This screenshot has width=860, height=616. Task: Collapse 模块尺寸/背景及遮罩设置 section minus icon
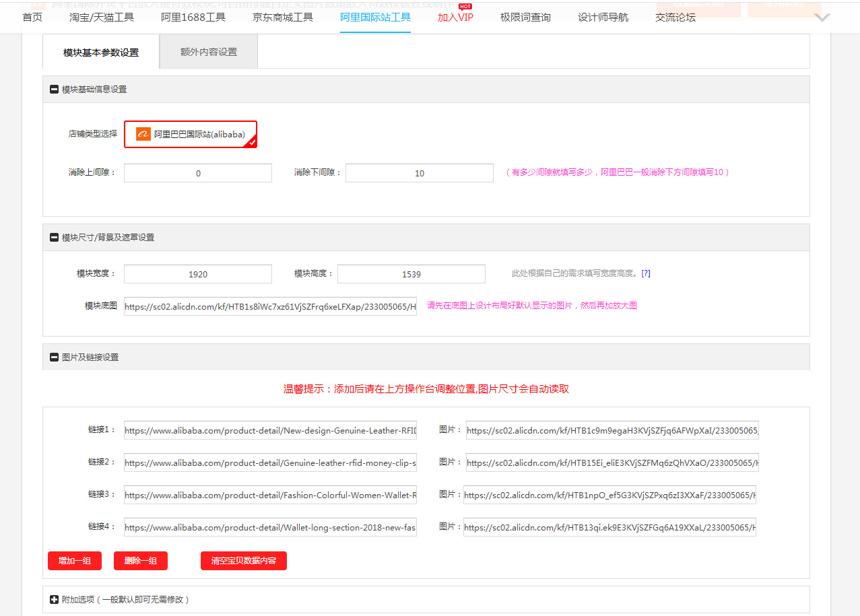coord(54,237)
